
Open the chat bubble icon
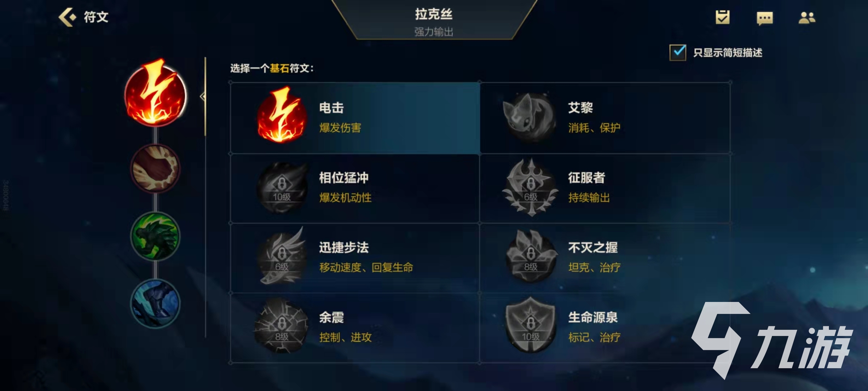(765, 18)
